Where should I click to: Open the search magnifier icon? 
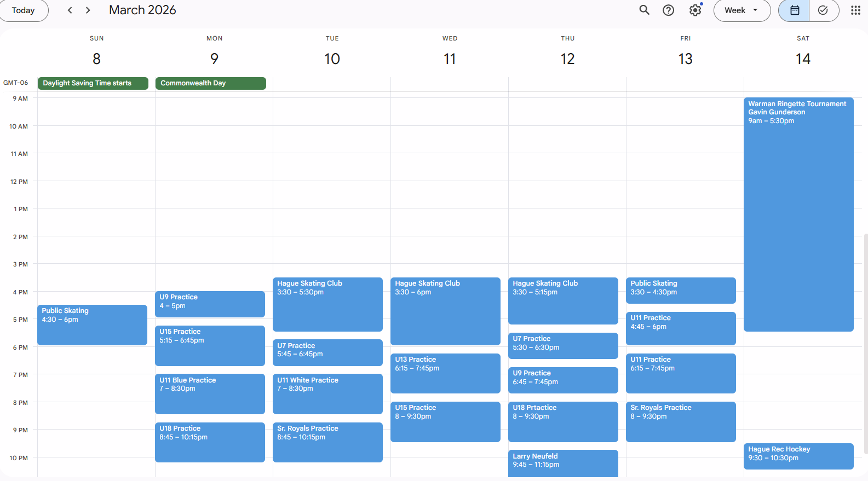click(x=644, y=10)
